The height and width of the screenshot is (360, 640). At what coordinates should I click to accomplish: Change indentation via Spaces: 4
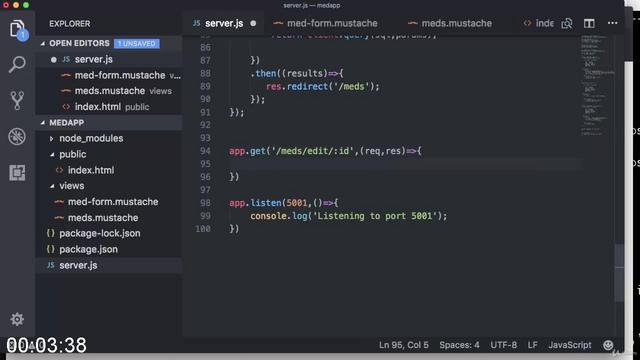pyautogui.click(x=459, y=345)
